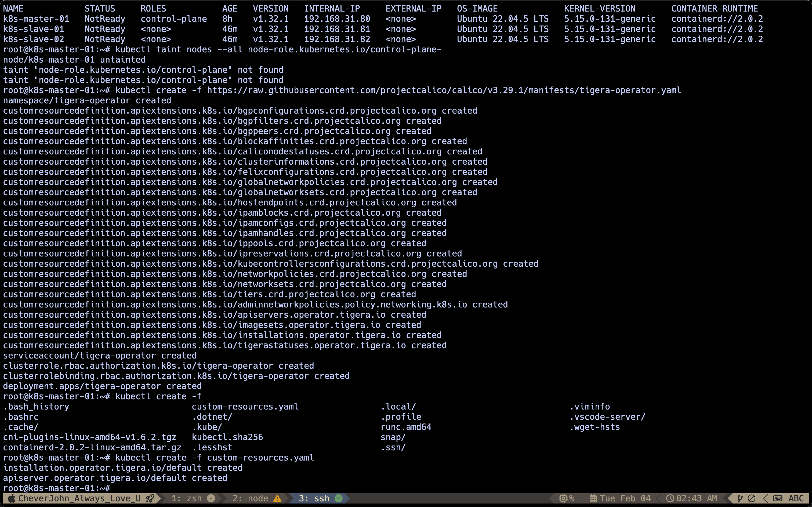Click internal IP 192.168.31.82

(x=337, y=39)
